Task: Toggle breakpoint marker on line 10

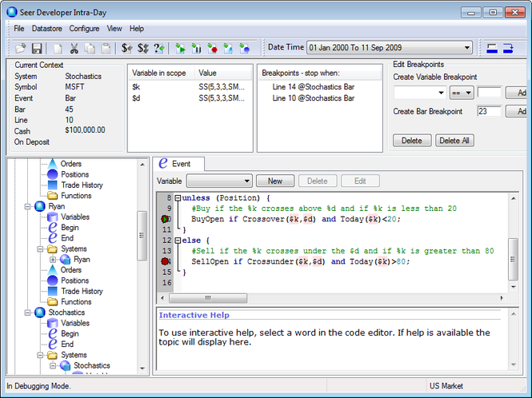Action: coord(166,219)
